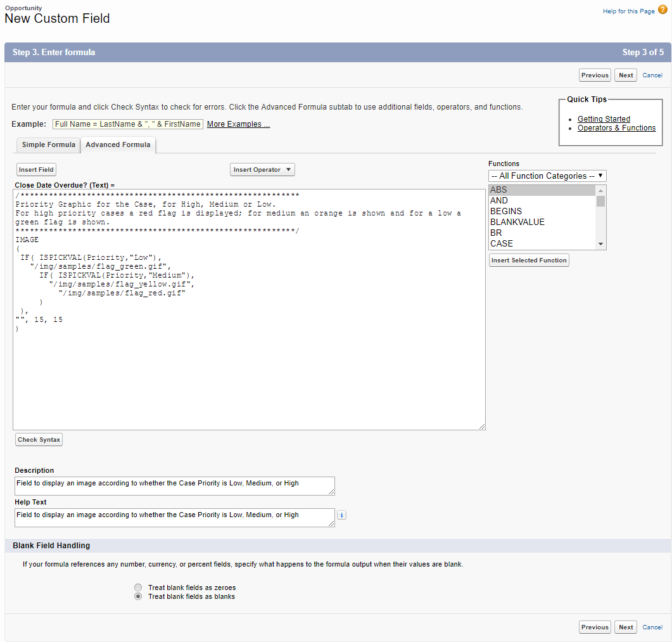Select Treat blank fields as zeroes

138,587
